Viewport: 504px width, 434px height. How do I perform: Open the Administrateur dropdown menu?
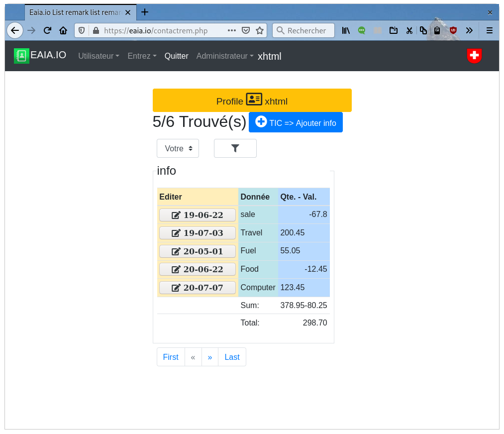point(224,56)
